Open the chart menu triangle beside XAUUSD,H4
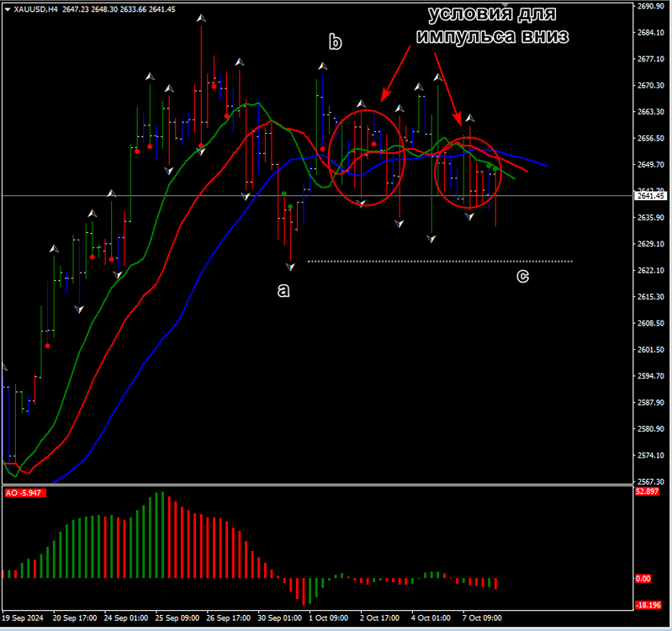672x631 pixels. pos(8,9)
